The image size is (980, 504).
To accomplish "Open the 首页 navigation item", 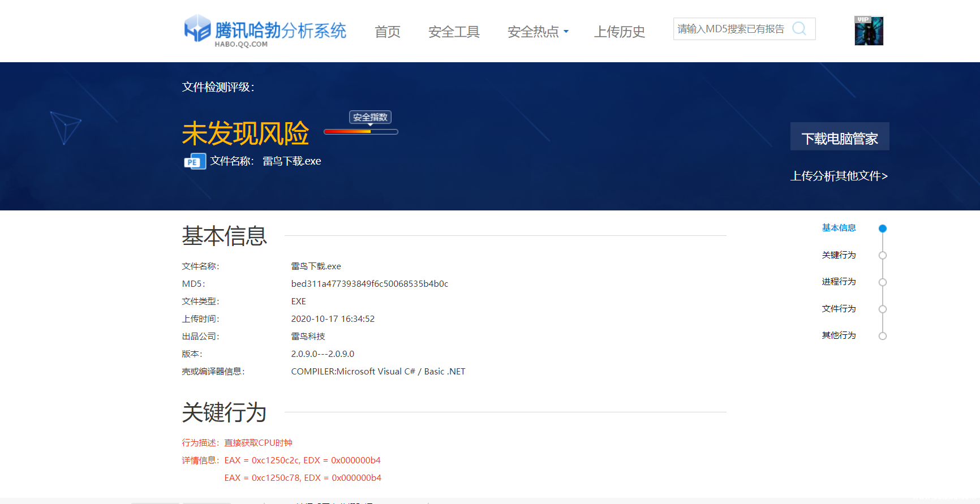I will click(388, 32).
